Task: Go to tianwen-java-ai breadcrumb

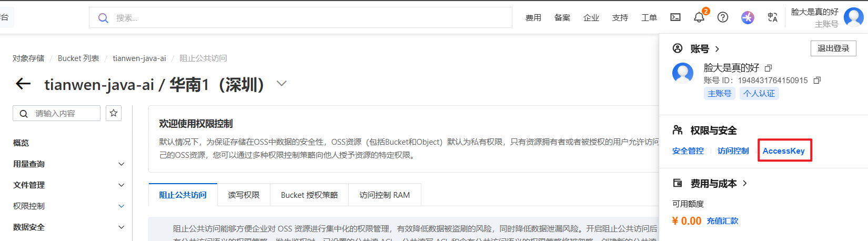Action: [139, 58]
